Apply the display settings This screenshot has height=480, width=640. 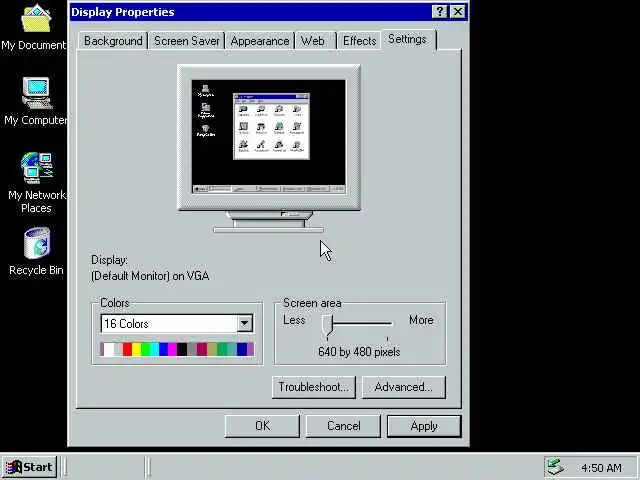click(424, 426)
